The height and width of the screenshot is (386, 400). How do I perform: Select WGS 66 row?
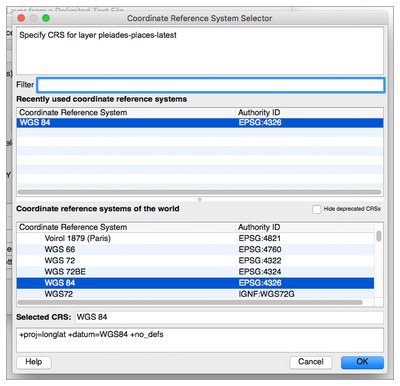[x=195, y=249]
